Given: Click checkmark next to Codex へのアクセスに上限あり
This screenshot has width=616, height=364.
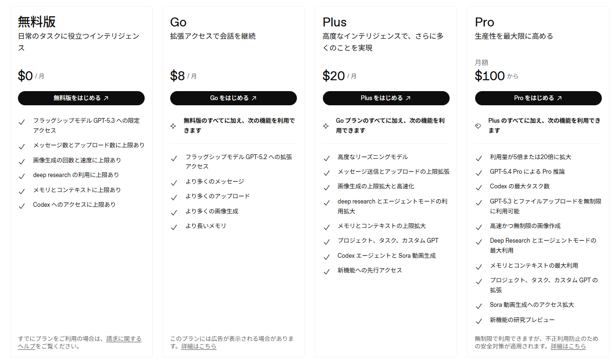Looking at the screenshot, I should pyautogui.click(x=22, y=206).
